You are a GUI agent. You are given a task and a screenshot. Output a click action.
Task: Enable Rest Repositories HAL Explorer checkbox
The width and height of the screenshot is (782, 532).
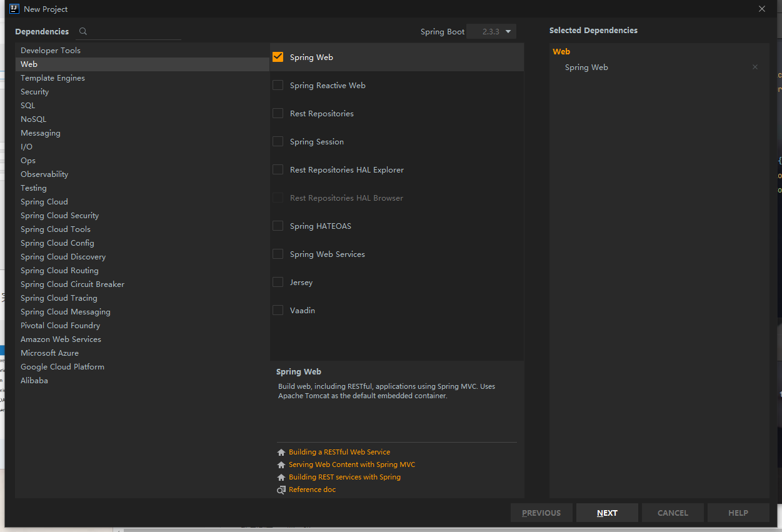click(x=278, y=169)
